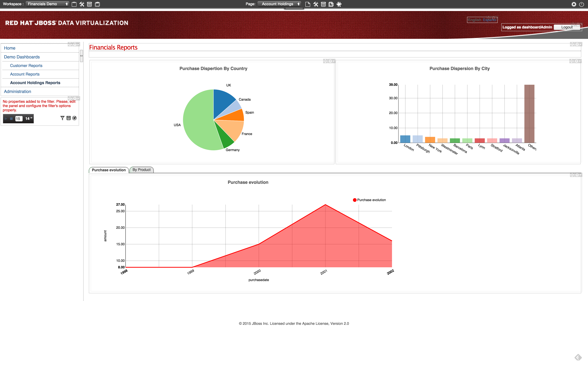588x367 pixels.
Task: Open the Page Account Holdings dropdown
Action: click(280, 4)
